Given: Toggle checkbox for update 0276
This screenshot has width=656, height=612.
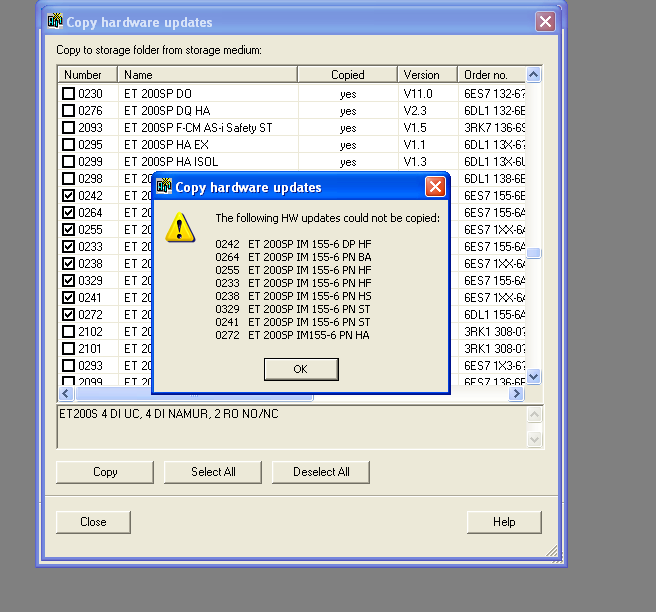Looking at the screenshot, I should (68, 110).
